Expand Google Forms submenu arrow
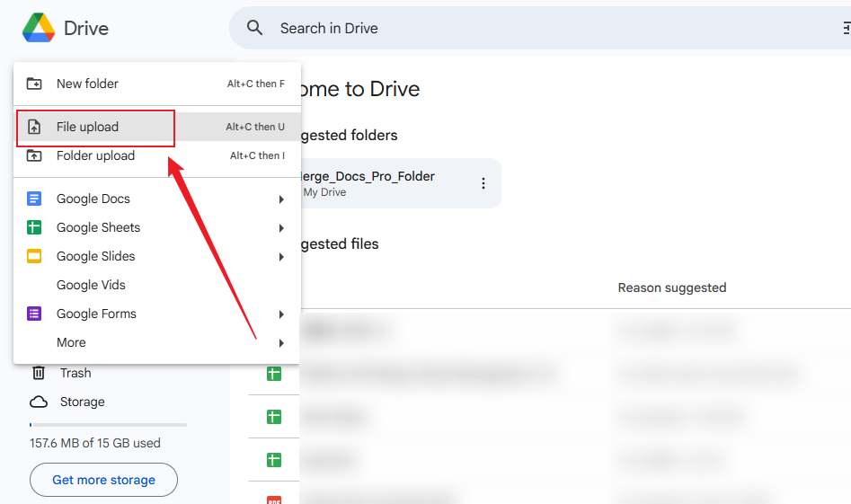 tap(281, 314)
